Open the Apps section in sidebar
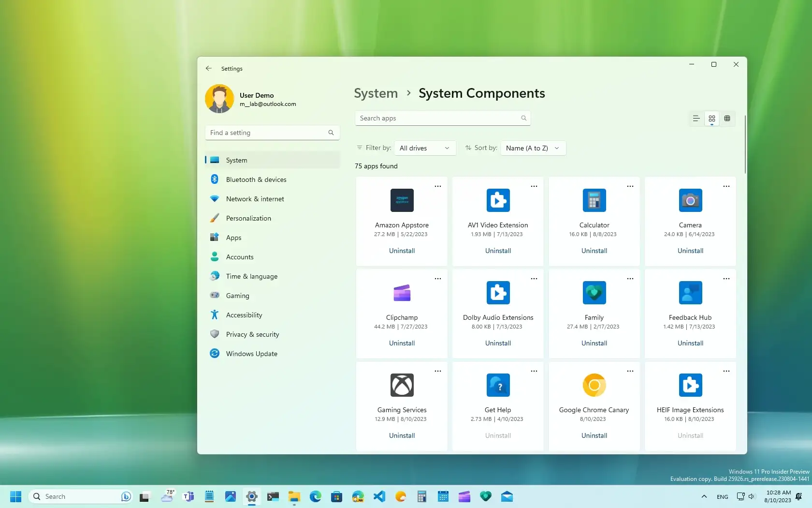Screen dimensions: 812x508 pyautogui.click(x=233, y=237)
